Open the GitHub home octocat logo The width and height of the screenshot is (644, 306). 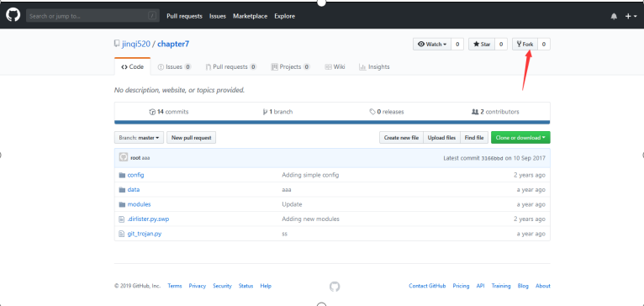(13, 16)
